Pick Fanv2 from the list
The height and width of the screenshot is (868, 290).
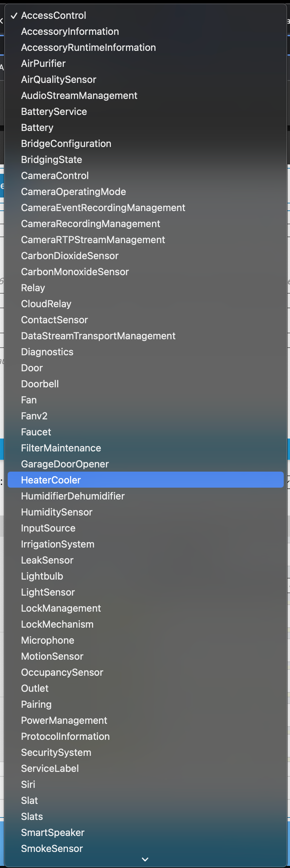coord(34,416)
